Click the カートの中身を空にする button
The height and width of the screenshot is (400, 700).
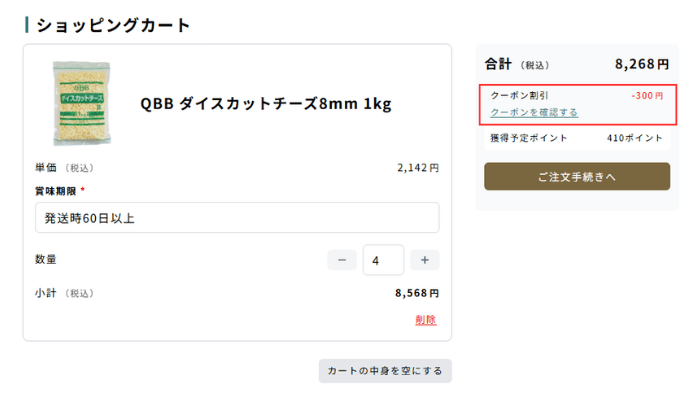point(385,371)
